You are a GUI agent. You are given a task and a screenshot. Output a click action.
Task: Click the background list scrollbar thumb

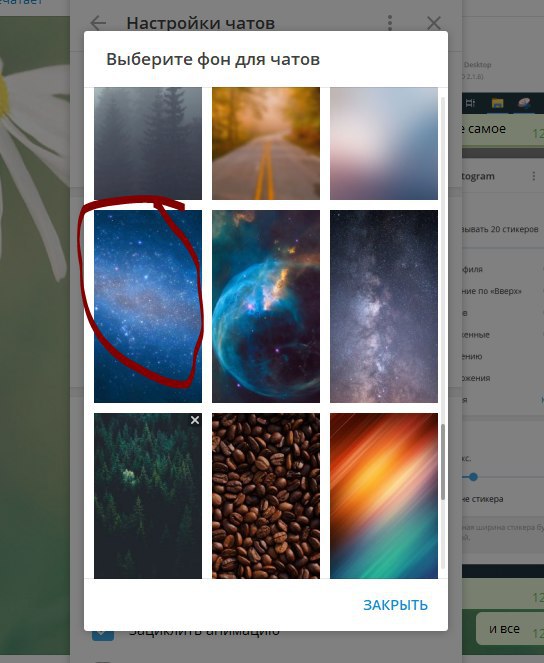(x=443, y=462)
